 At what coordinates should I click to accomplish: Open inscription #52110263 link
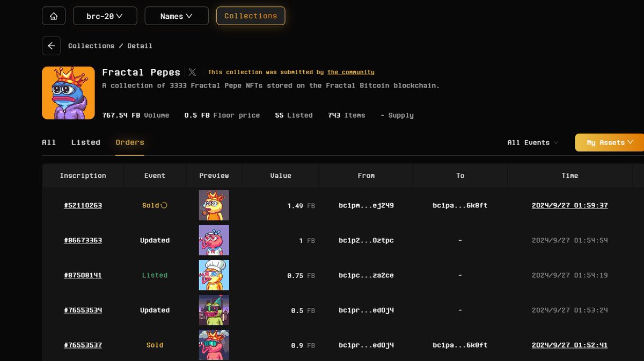83,205
